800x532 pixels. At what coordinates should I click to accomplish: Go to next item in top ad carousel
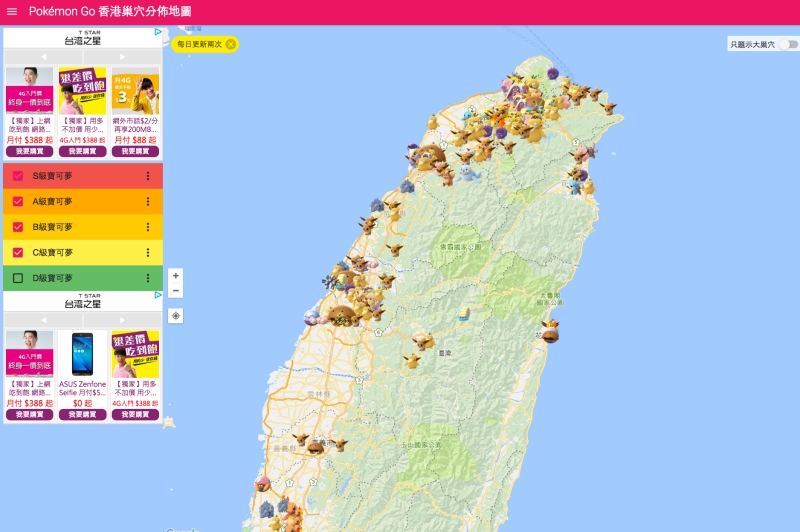tap(122, 57)
